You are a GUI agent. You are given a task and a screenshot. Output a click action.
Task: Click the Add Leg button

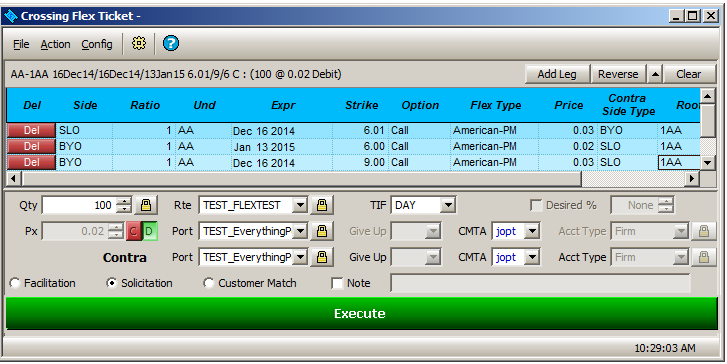(x=557, y=74)
